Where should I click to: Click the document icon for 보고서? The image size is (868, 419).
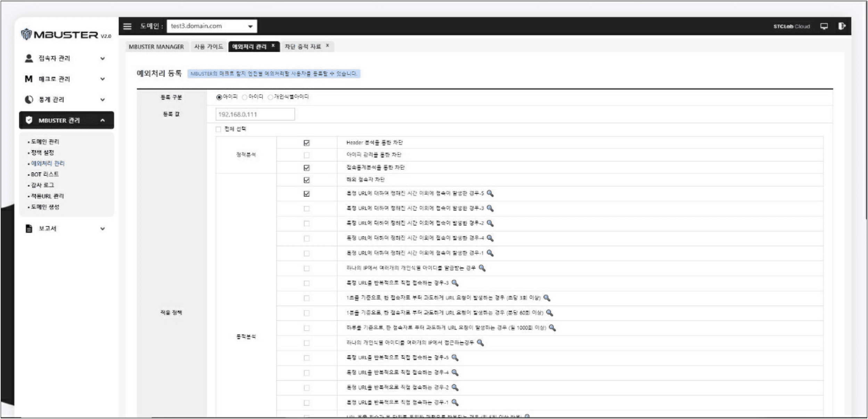point(29,228)
